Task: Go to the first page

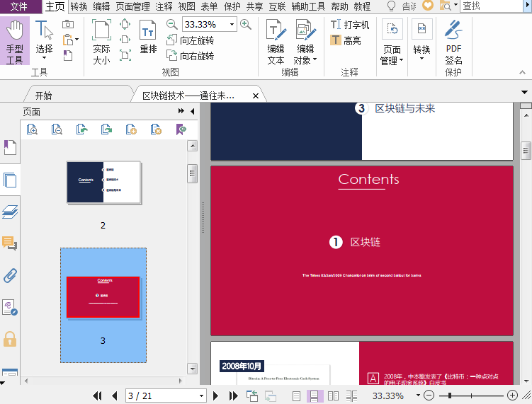Action: click(97, 396)
